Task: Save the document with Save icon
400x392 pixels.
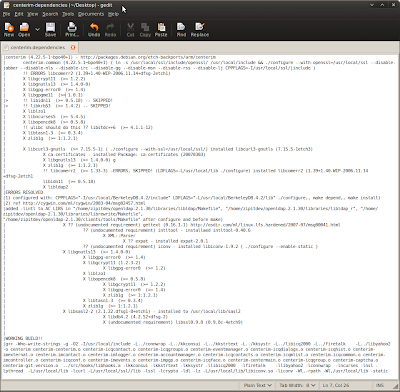Action: pyautogui.click(x=50, y=29)
